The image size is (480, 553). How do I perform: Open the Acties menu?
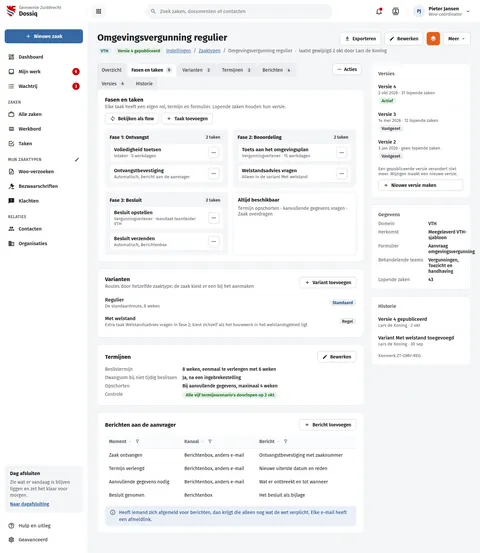(347, 69)
